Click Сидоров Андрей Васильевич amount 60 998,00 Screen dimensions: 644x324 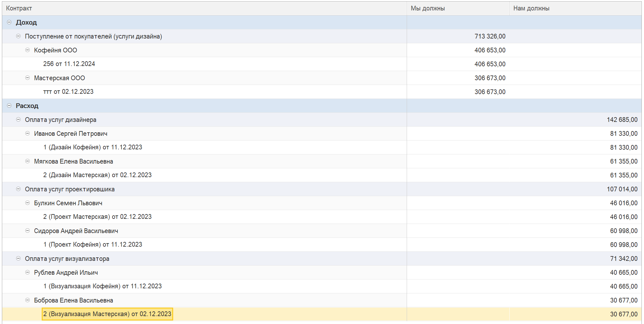(623, 231)
